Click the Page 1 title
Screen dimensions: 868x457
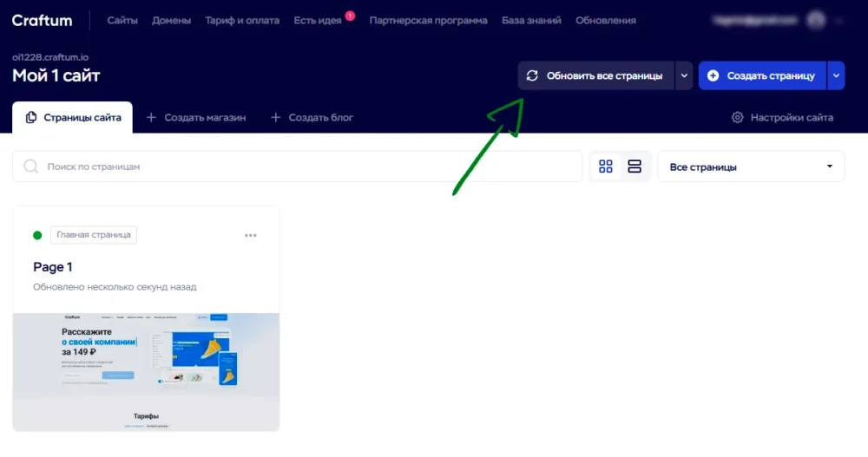(x=53, y=267)
